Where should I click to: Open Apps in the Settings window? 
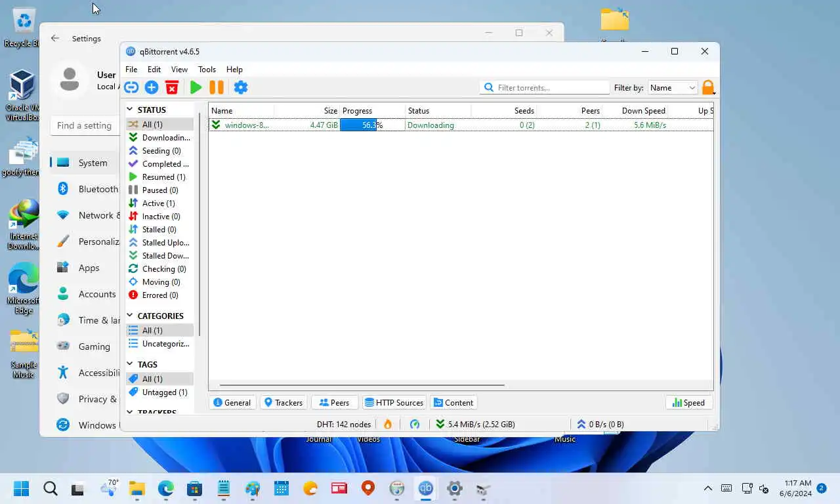coord(85,268)
